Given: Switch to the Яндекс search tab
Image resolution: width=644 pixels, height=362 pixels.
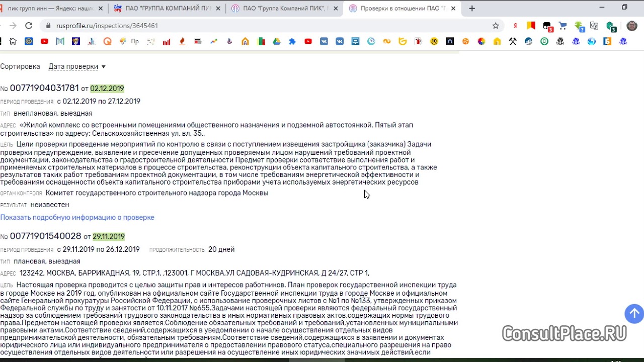Looking at the screenshot, I should coord(50,9).
